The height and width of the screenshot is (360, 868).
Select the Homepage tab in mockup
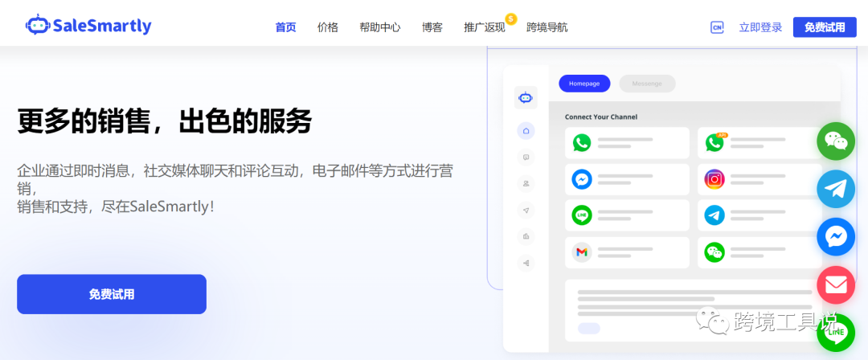tap(584, 84)
